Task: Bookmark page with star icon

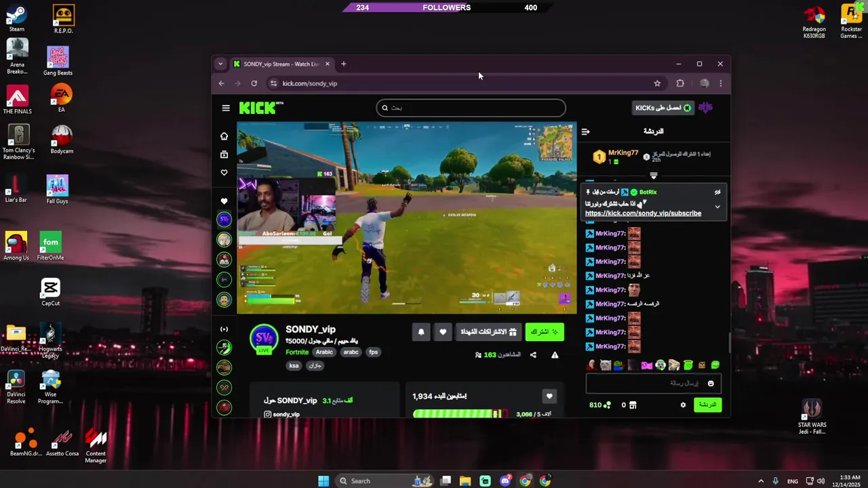Action: tap(657, 83)
